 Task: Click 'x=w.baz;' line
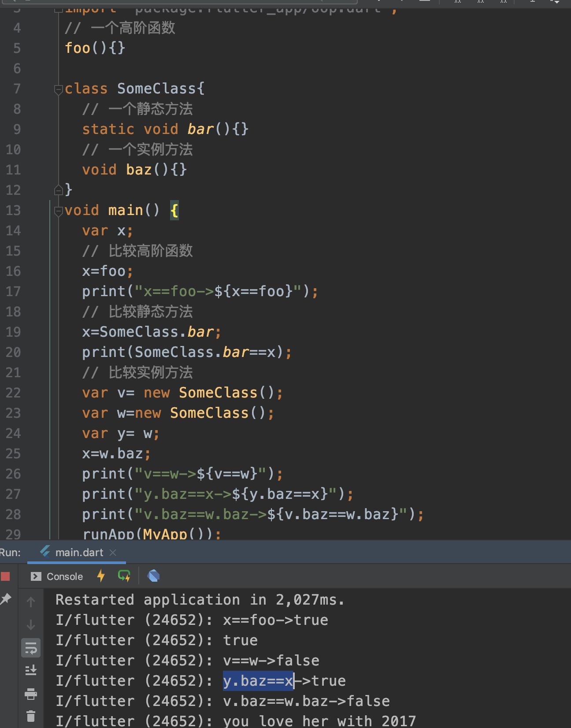pos(116,453)
